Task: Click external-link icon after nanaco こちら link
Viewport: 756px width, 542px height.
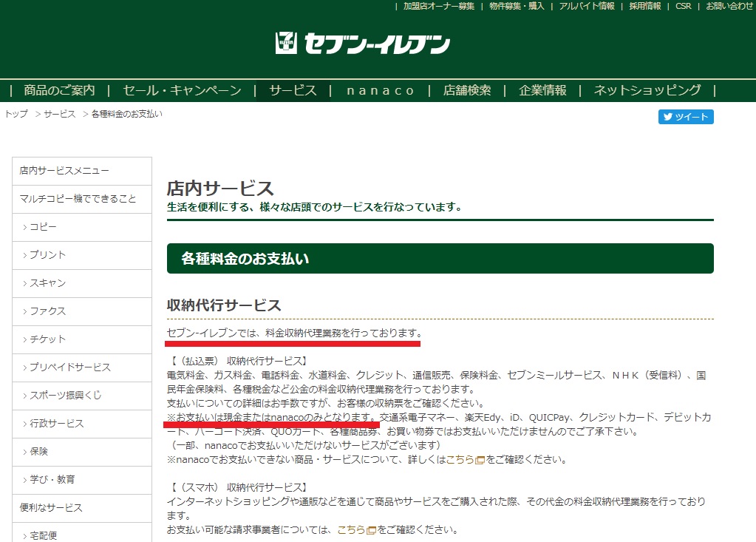Action: (x=480, y=460)
